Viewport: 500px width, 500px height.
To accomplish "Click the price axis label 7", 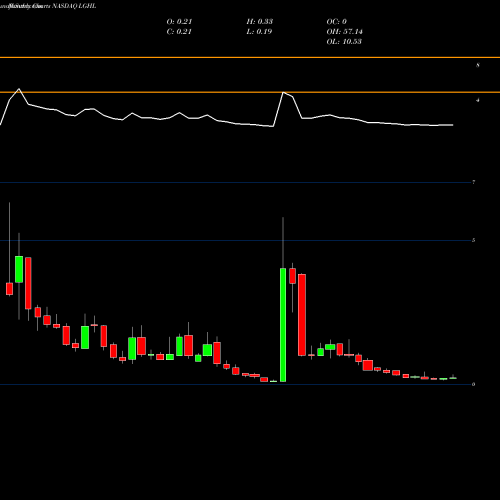I will point(474,182).
